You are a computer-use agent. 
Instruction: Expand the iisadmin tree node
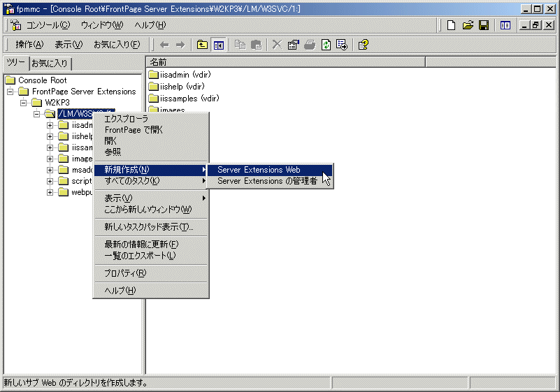click(50, 125)
